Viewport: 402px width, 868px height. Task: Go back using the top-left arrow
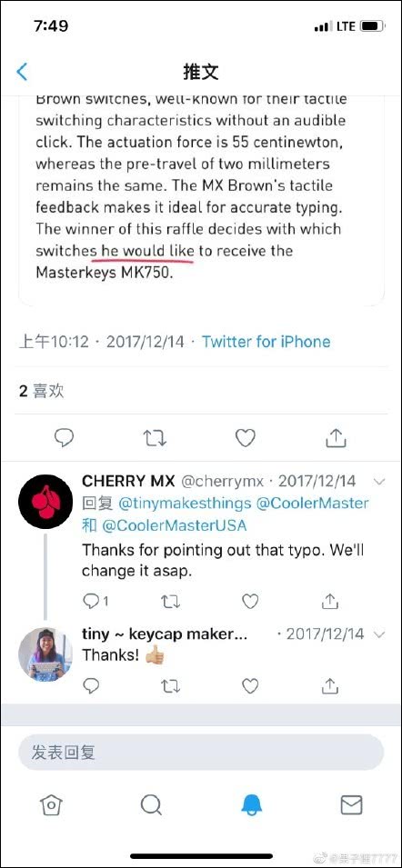click(22, 72)
